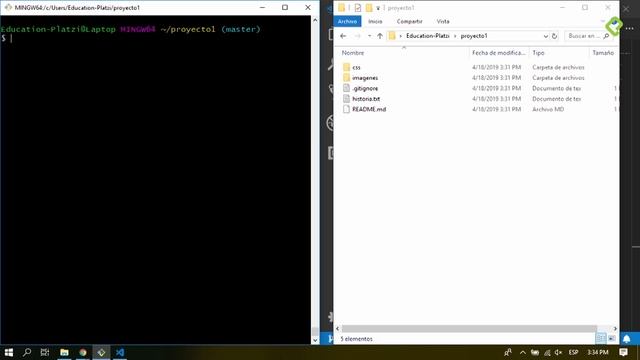This screenshot has width=640, height=360.
Task: Sort files by Tamaño column
Action: pyautogui.click(x=603, y=53)
